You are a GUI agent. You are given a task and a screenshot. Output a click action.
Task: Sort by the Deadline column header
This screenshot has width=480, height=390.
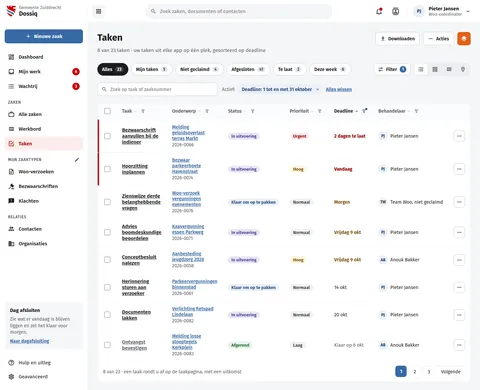[345, 111]
